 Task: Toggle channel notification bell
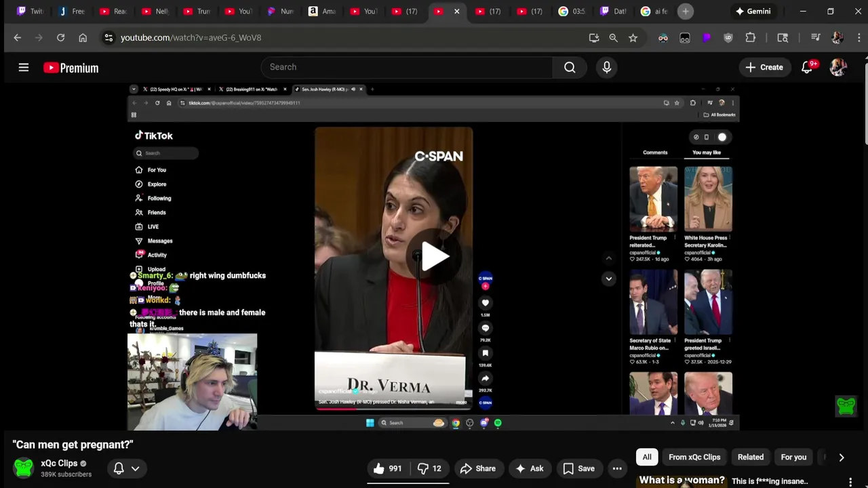click(x=119, y=468)
